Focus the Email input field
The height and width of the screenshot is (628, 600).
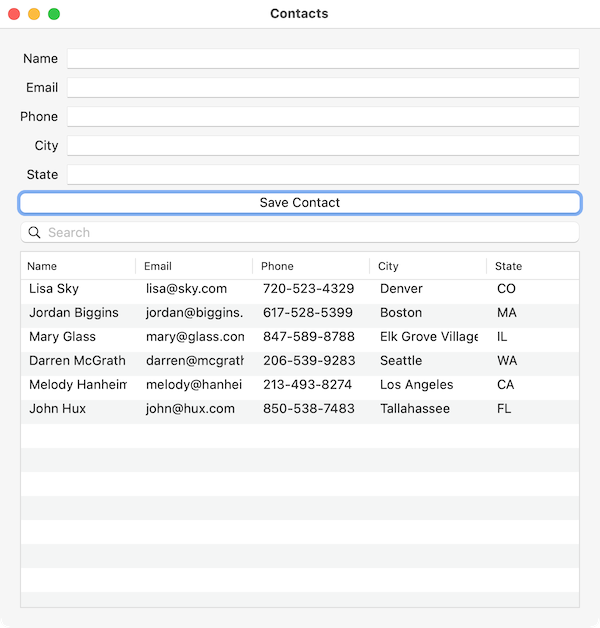(323, 87)
